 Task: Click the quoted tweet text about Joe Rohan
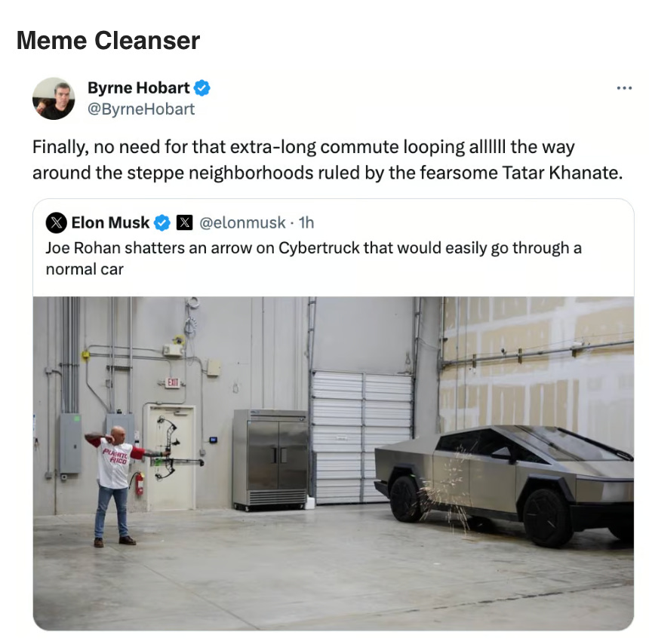[314, 258]
